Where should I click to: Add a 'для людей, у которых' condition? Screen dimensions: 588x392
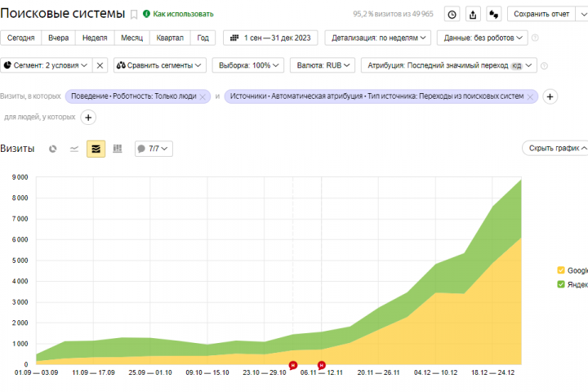tap(88, 118)
